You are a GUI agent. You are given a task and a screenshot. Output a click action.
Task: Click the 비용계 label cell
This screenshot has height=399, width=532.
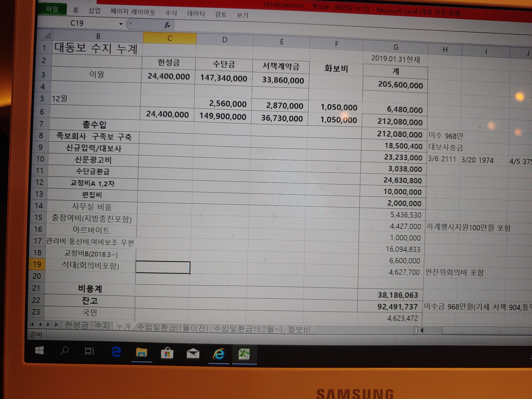[x=90, y=288]
